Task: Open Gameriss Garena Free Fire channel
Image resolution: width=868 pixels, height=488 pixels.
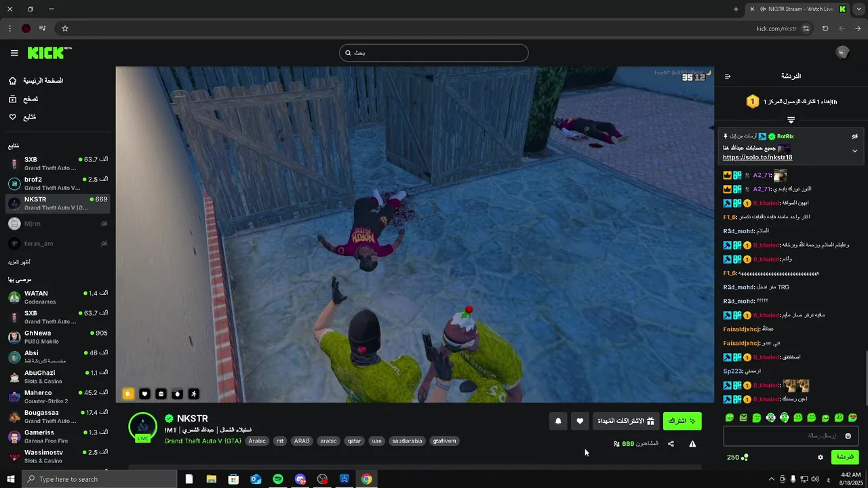Action: point(58,436)
